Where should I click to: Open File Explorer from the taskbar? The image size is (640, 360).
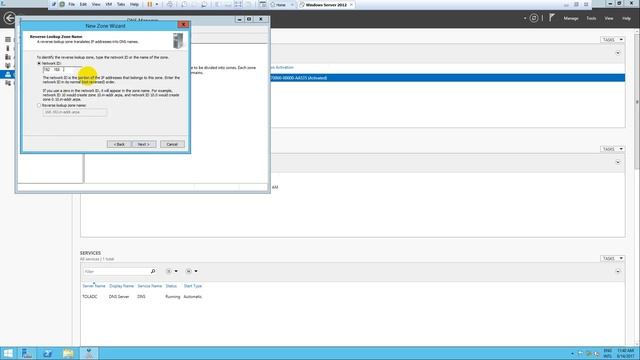point(68,353)
